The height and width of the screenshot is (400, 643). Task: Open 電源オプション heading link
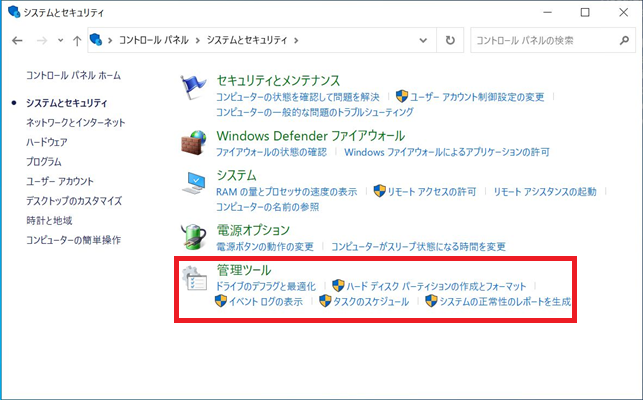click(253, 230)
